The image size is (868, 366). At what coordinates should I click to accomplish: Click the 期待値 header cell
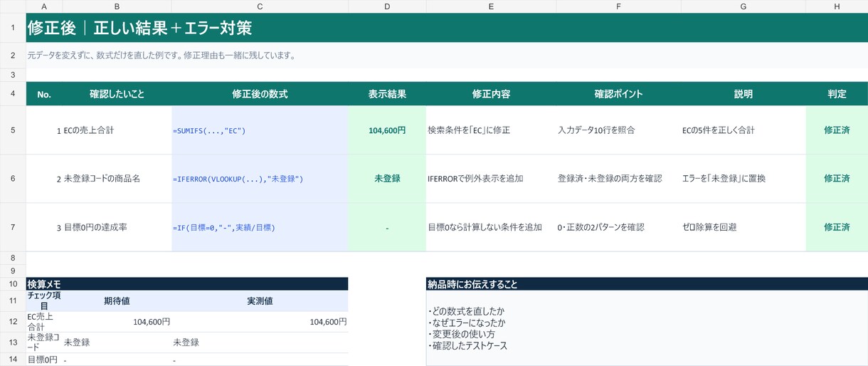pyautogui.click(x=117, y=300)
